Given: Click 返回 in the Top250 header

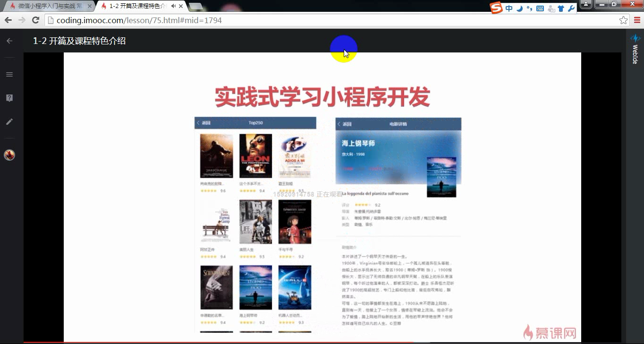Looking at the screenshot, I should tap(204, 123).
